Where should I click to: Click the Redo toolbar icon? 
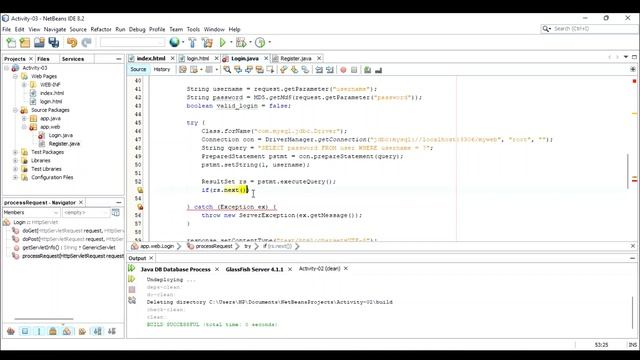87,42
